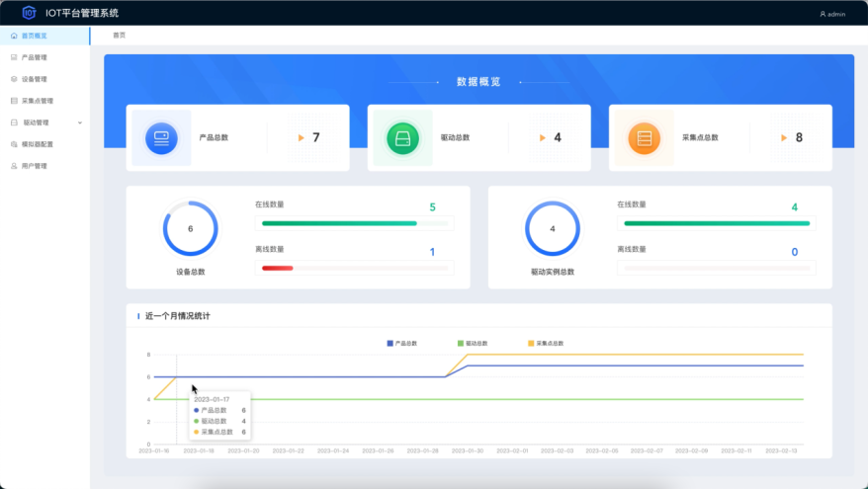
Task: Click device online count 5
Action: tap(432, 207)
